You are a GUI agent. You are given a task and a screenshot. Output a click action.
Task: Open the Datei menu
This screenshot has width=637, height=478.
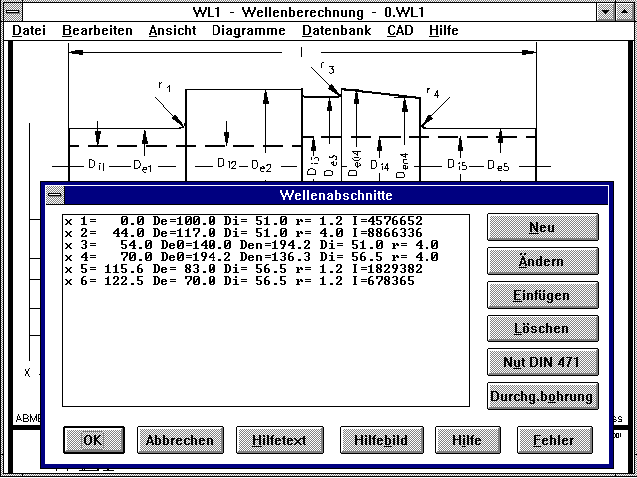[29, 31]
